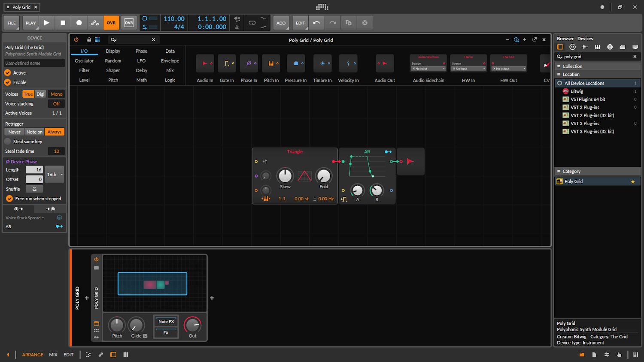644x362 pixels.
Task: Toggle the loop icon in transport
Action: pos(252,23)
